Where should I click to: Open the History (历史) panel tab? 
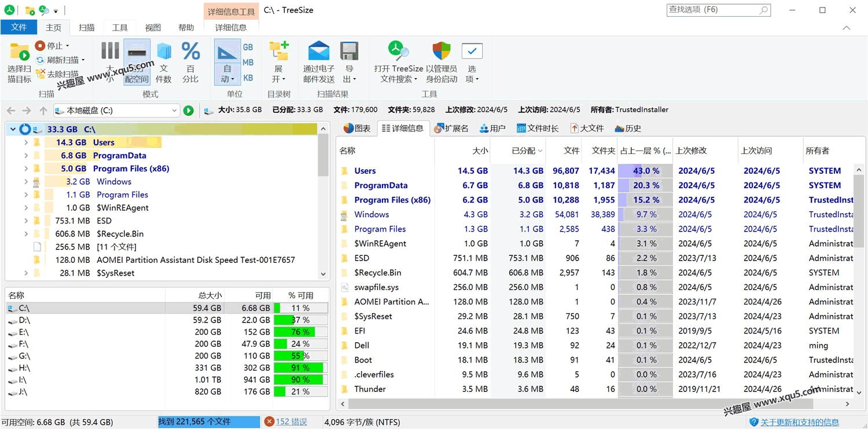click(628, 129)
